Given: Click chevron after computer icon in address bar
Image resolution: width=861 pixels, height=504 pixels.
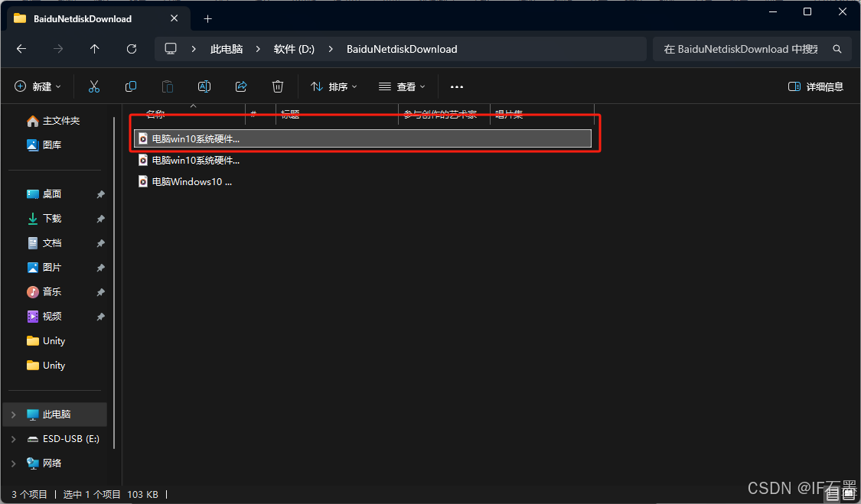Looking at the screenshot, I should tap(194, 49).
